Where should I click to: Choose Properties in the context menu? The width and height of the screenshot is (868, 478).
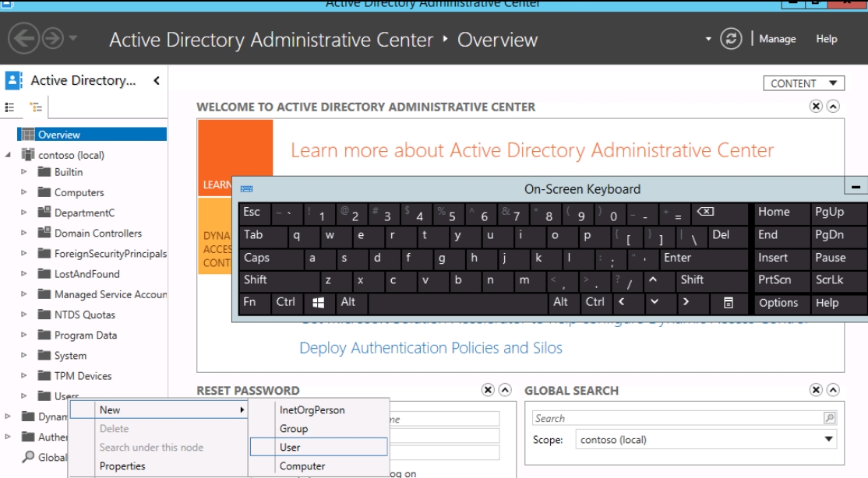pos(158,466)
